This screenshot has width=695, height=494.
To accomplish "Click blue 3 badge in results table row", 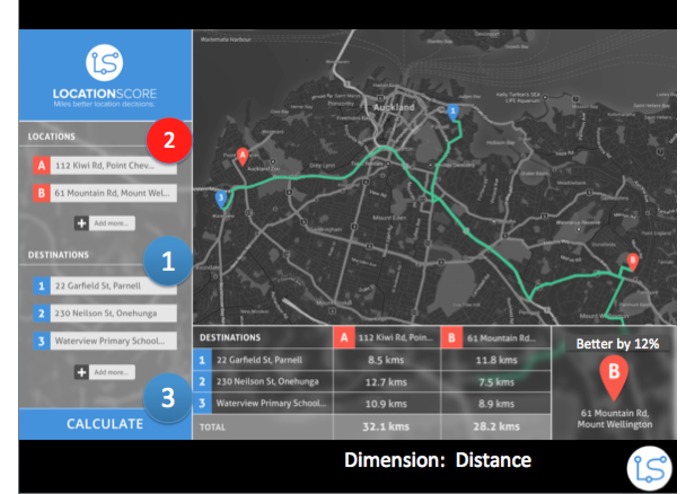I will click(202, 403).
